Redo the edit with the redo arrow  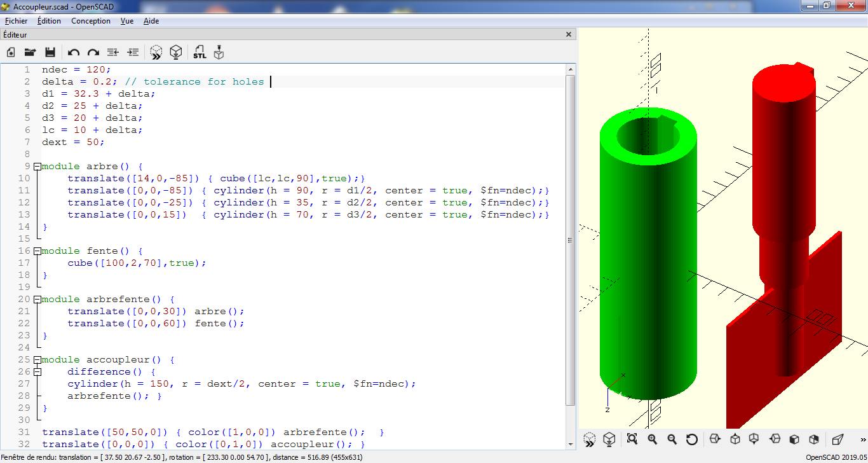93,52
